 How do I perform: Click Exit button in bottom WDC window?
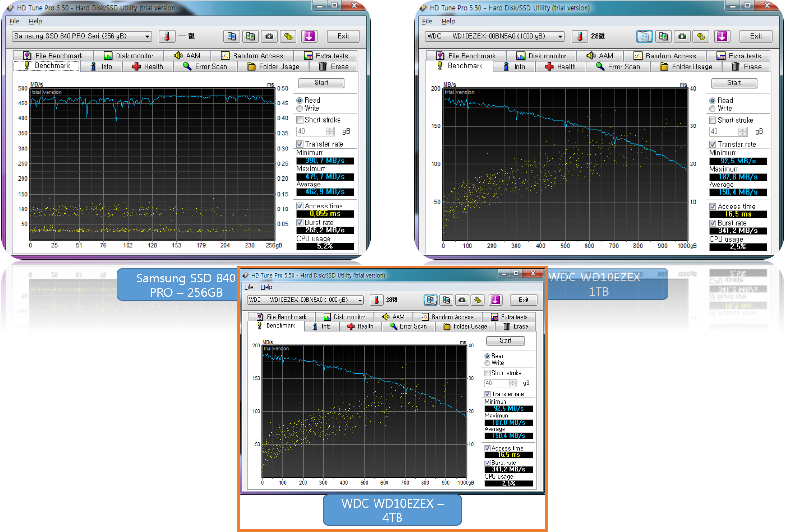(x=523, y=300)
